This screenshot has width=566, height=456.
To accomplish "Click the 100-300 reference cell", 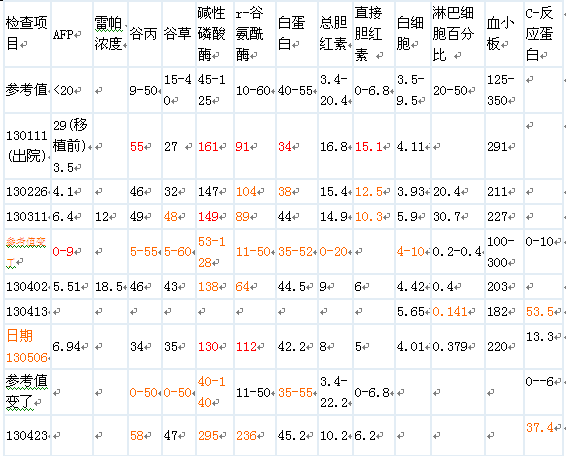I will tap(504, 251).
